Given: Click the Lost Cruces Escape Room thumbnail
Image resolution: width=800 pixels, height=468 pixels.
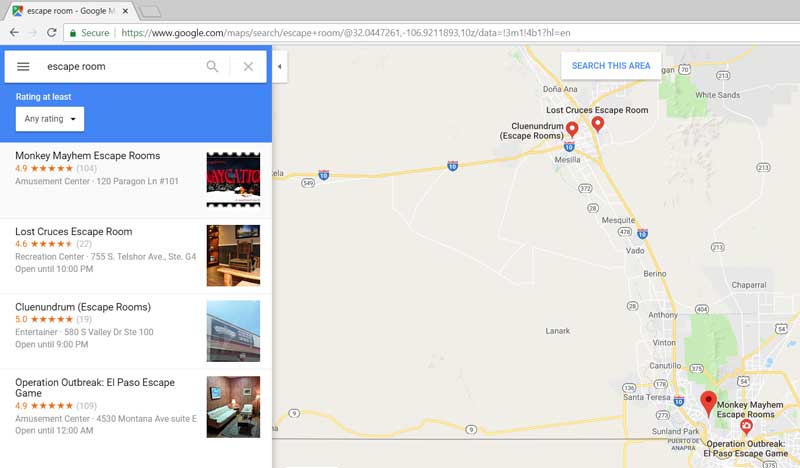Looking at the screenshot, I should pyautogui.click(x=233, y=256).
